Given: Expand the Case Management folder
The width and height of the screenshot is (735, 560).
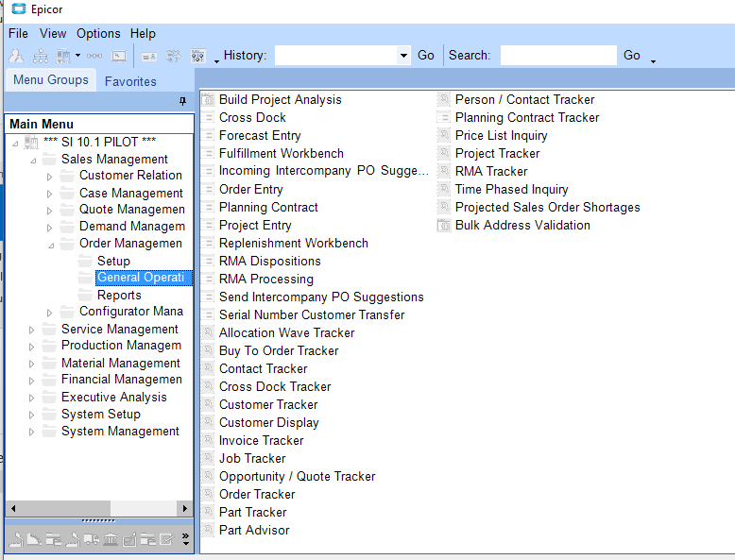Looking at the screenshot, I should (x=50, y=194).
